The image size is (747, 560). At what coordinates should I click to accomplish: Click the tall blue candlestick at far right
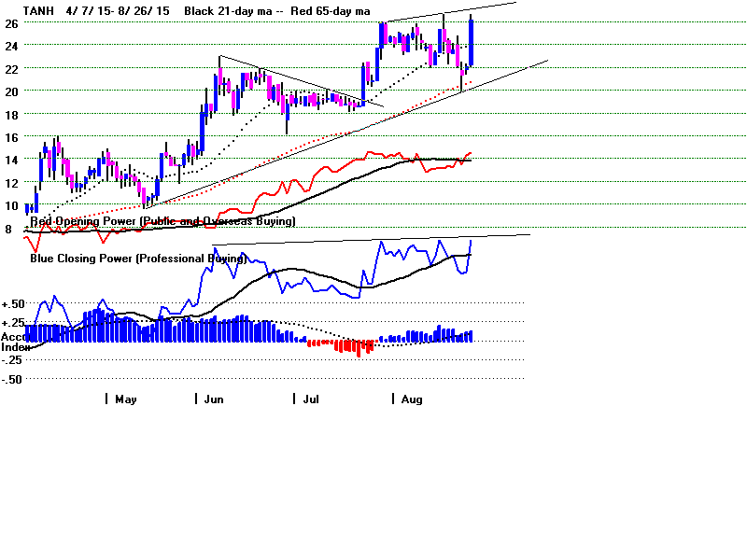click(472, 42)
